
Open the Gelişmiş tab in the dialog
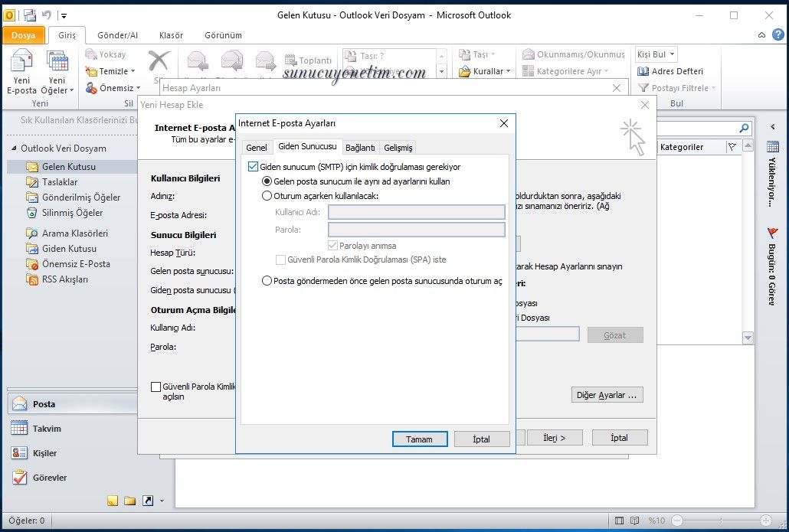[x=398, y=147]
